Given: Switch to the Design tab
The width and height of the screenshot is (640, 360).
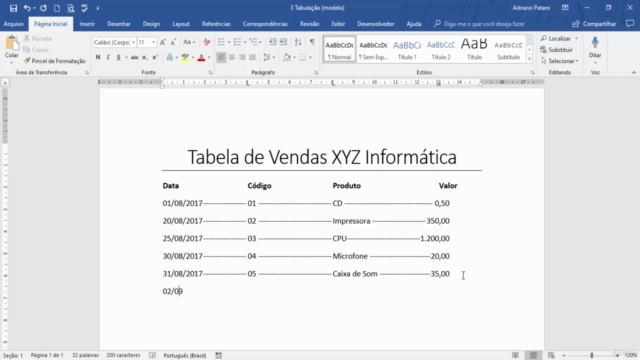Looking at the screenshot, I should pyautogui.click(x=151, y=24).
